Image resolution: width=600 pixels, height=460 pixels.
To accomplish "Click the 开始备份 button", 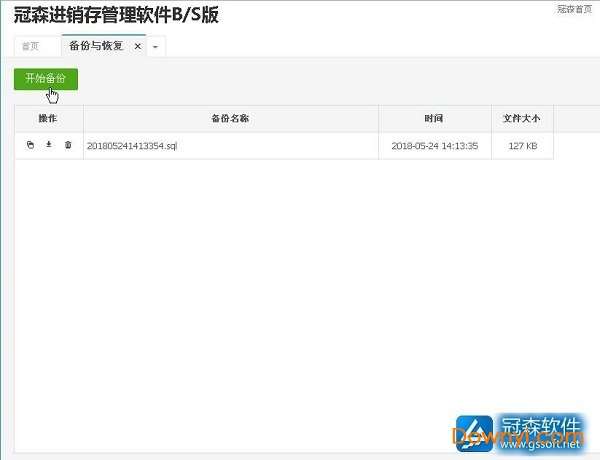I will tap(46, 79).
